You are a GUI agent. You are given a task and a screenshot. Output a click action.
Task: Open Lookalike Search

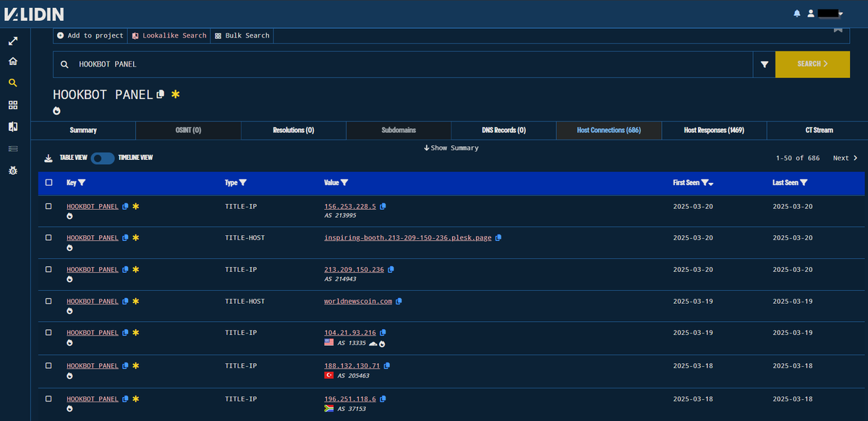point(169,35)
